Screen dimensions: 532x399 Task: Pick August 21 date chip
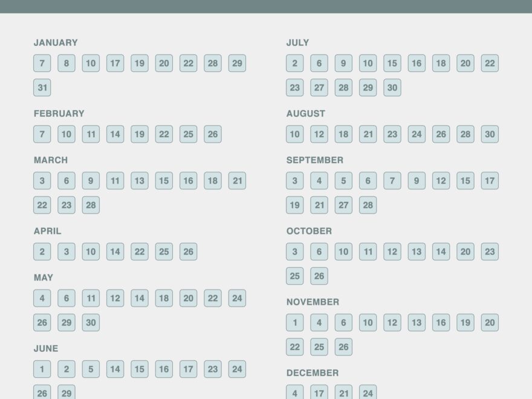coord(368,134)
